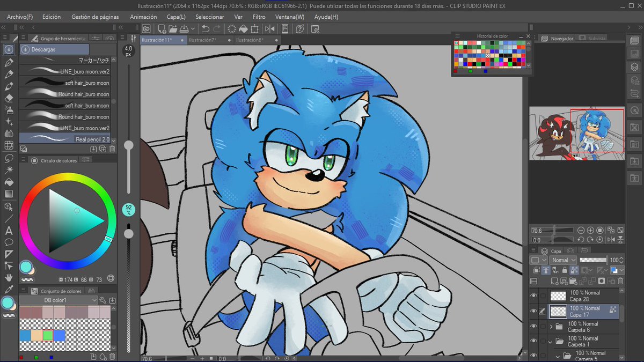
Task: Open the Animación menu
Action: (x=143, y=17)
